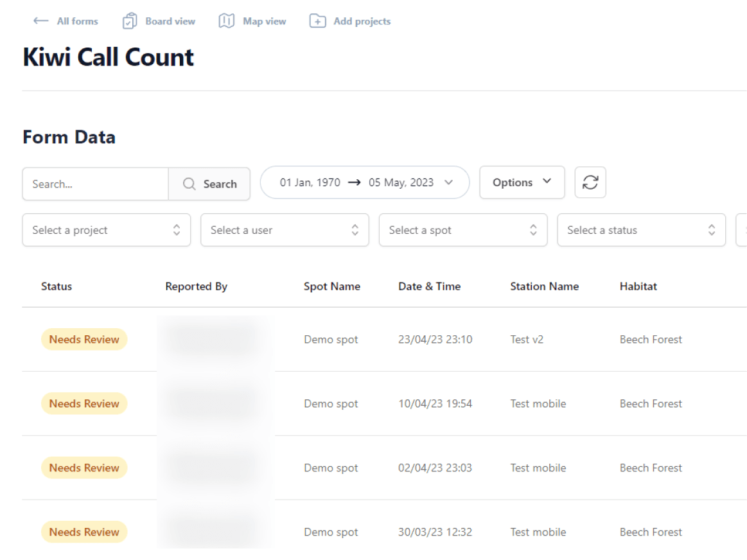The image size is (747, 560).
Task: Open the 'Select a spot' dropdown
Action: pyautogui.click(x=462, y=230)
